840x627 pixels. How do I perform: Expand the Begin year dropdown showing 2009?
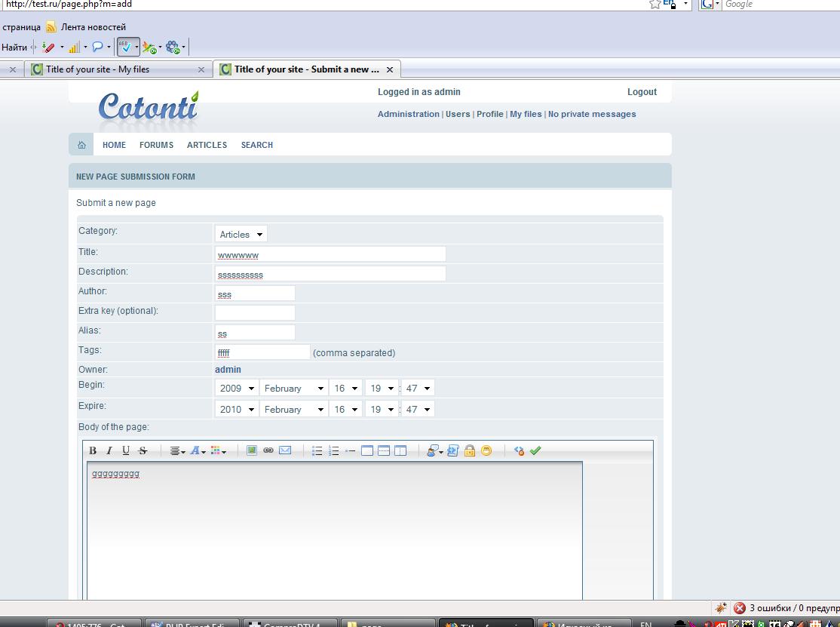pos(236,389)
